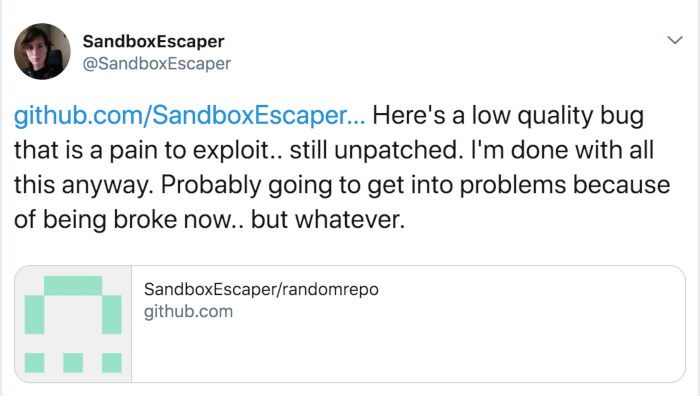The height and width of the screenshot is (396, 700).
Task: Click the words 'this anyway' in the tweet
Action: (x=81, y=185)
